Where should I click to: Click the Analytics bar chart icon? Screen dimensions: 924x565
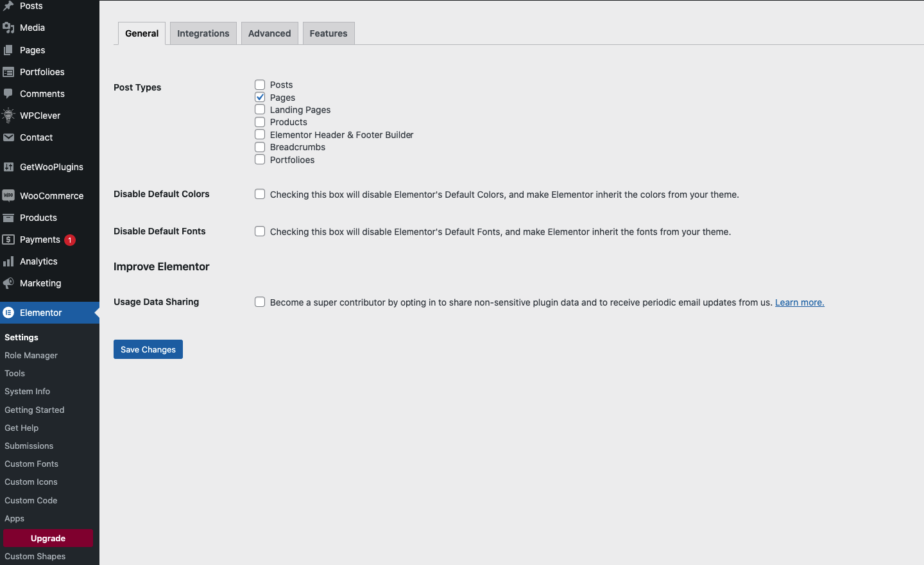click(x=8, y=261)
